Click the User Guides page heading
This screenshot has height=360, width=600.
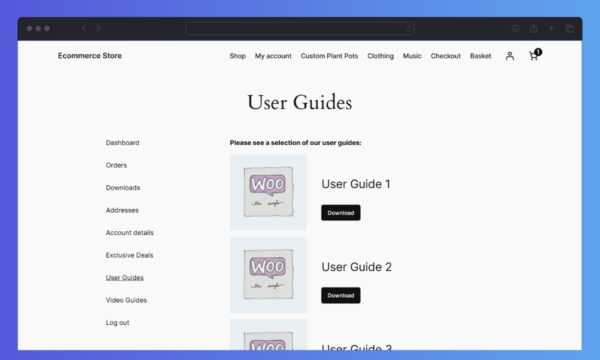[300, 103]
